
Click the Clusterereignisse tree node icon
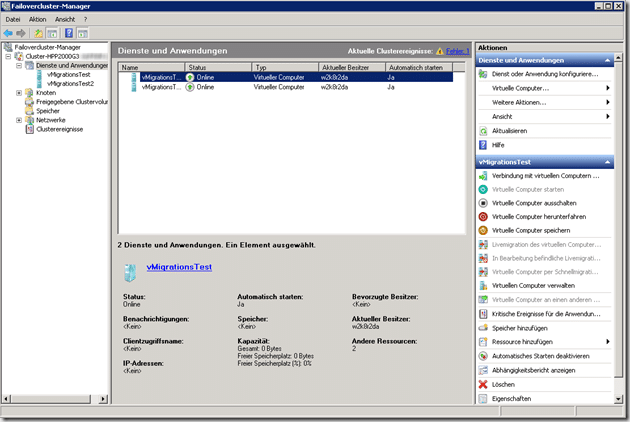point(29,129)
